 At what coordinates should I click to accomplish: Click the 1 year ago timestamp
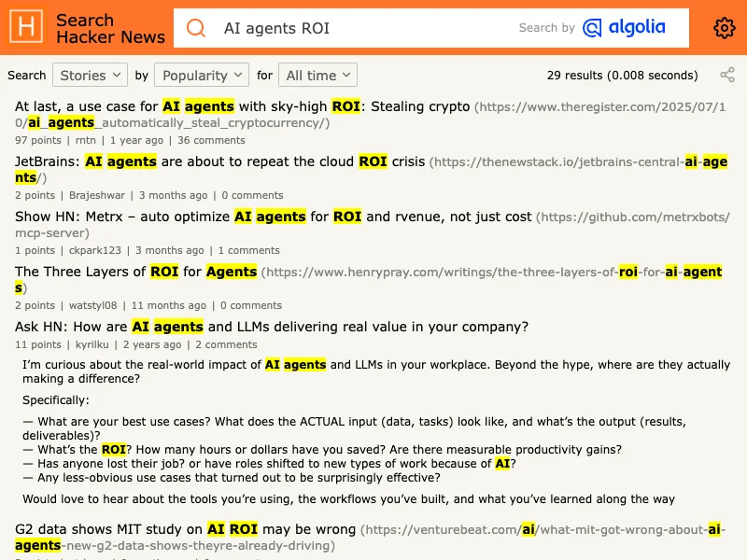pos(136,141)
